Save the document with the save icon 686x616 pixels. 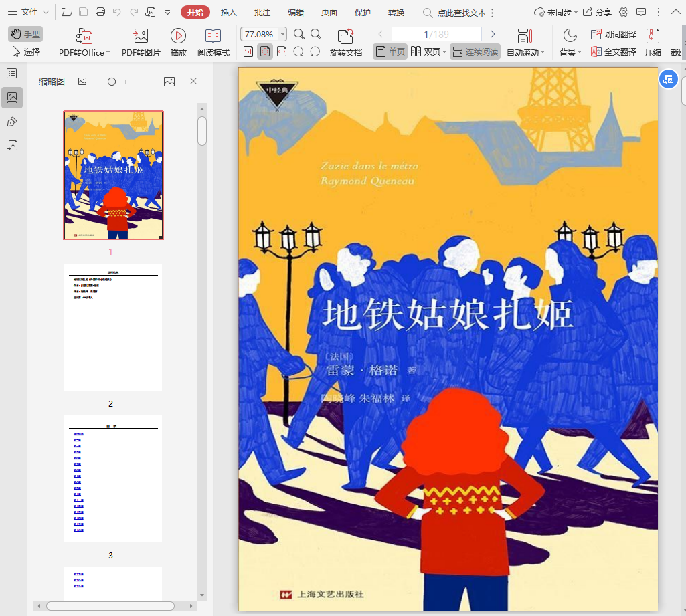click(83, 12)
